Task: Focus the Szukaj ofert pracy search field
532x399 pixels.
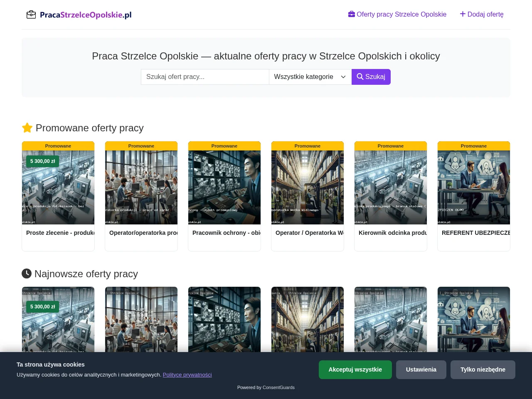Action: pos(205,77)
